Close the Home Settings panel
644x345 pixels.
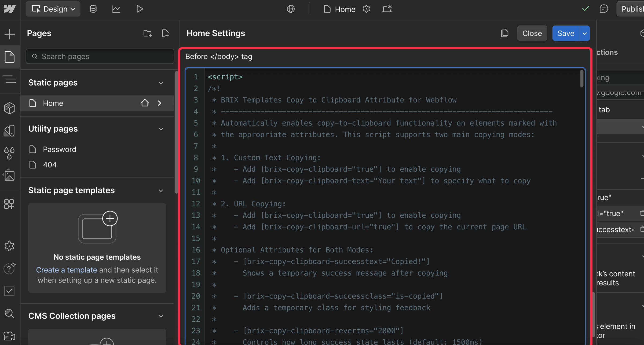tap(532, 33)
